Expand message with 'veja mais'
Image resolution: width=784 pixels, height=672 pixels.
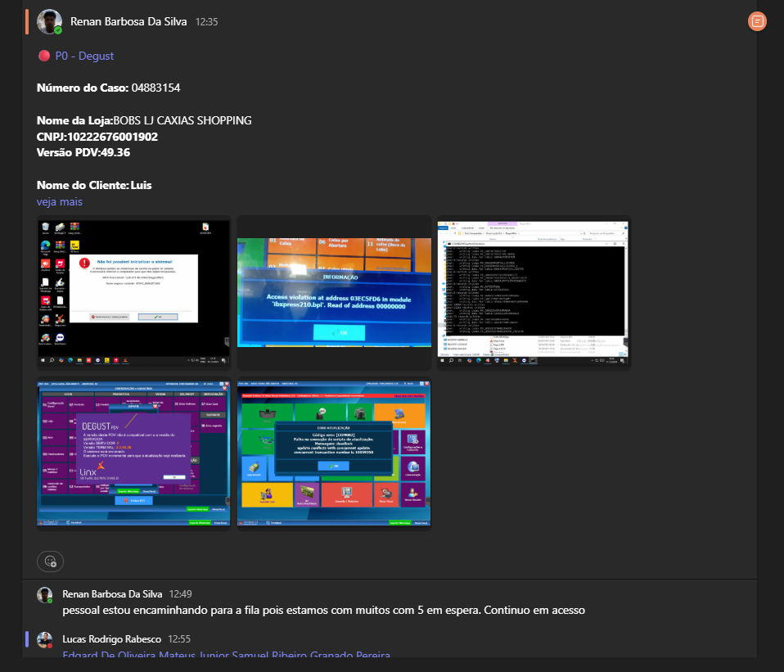[60, 202]
